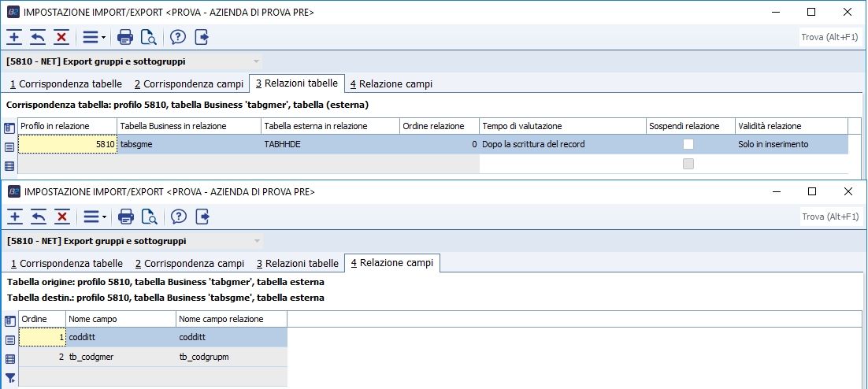
Task: Open the hamburger menu dropdown in the lower toolbar
Action: [x=95, y=217]
